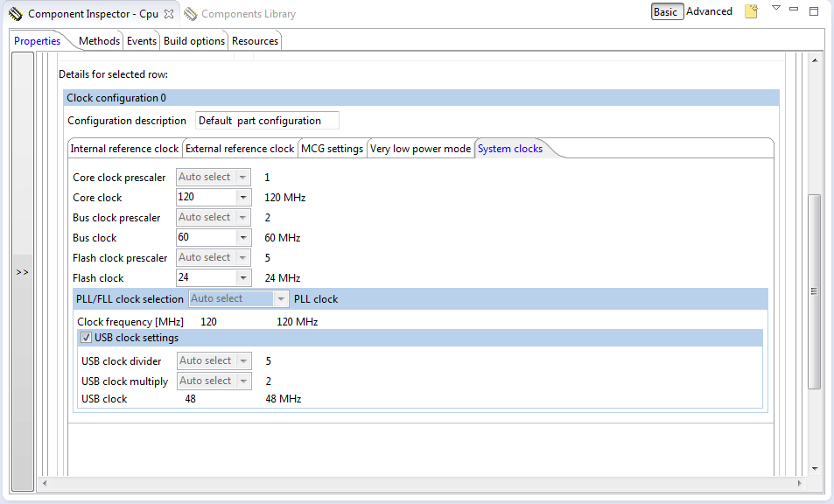Click the Bus clock 60 MHz readout

tap(283, 238)
